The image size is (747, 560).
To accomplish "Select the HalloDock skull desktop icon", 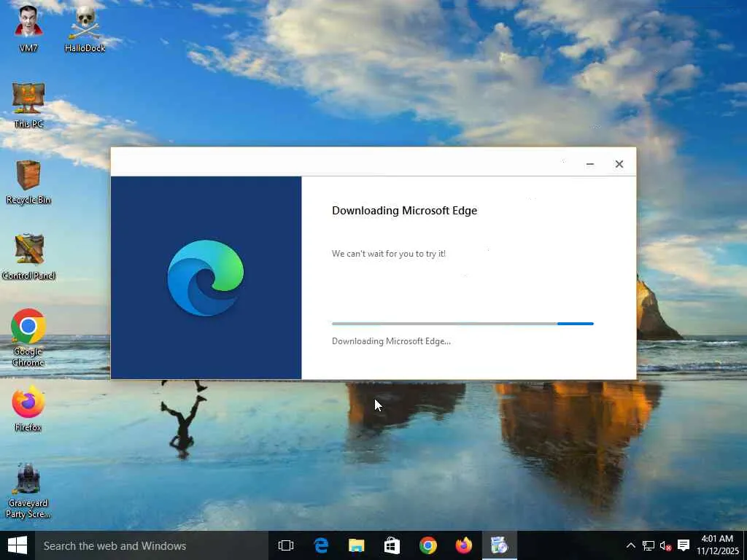I will tap(85, 28).
